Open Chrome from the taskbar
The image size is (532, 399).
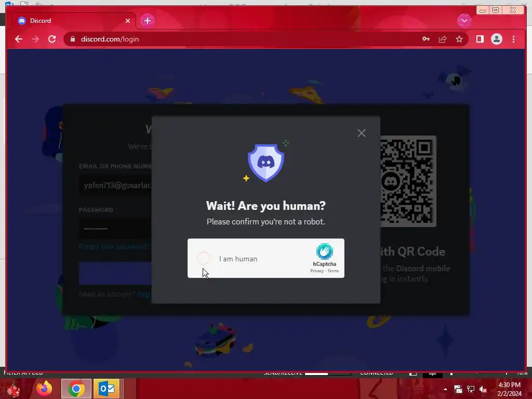(x=76, y=389)
